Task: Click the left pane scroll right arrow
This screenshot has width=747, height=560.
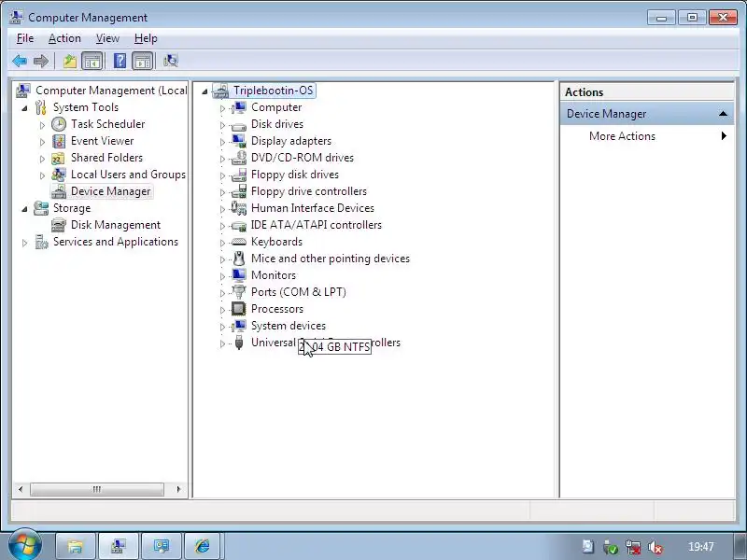Action: point(178,489)
